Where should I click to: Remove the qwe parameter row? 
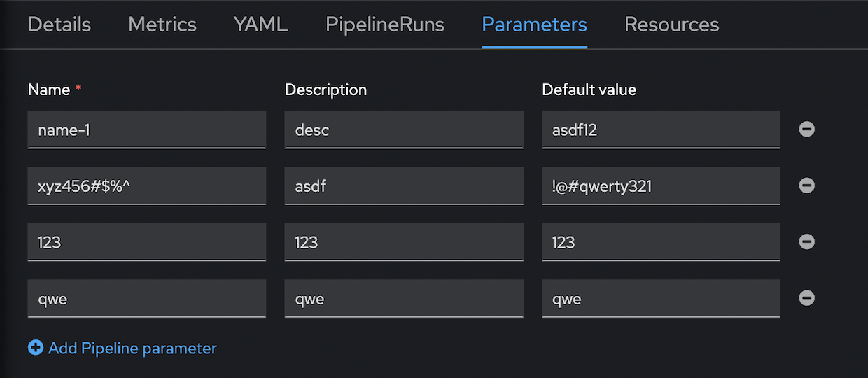(x=806, y=298)
